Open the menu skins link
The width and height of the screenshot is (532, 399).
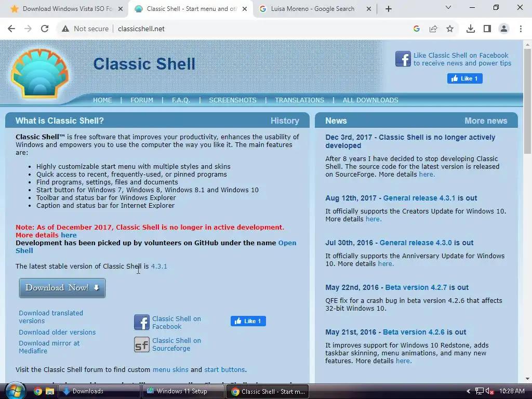(170, 369)
